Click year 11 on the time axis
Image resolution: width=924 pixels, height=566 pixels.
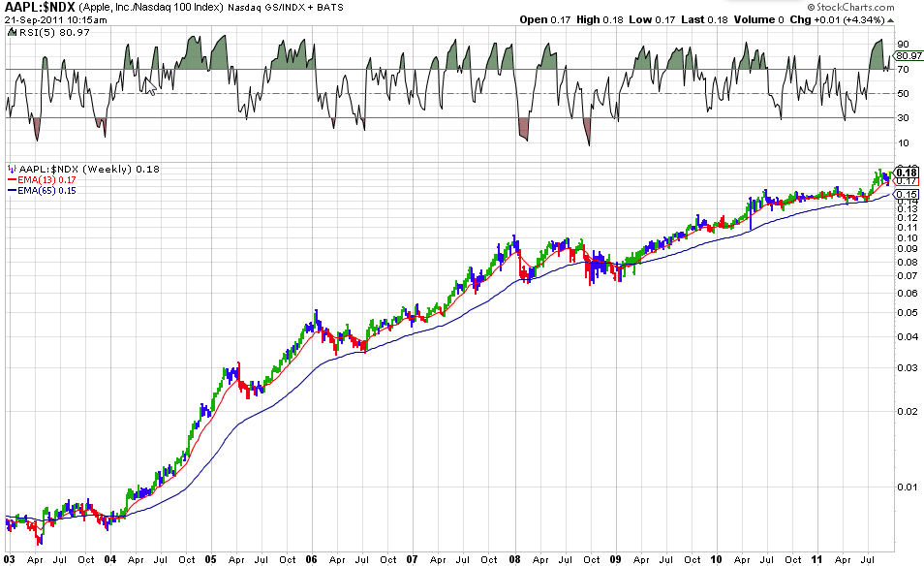(816, 559)
